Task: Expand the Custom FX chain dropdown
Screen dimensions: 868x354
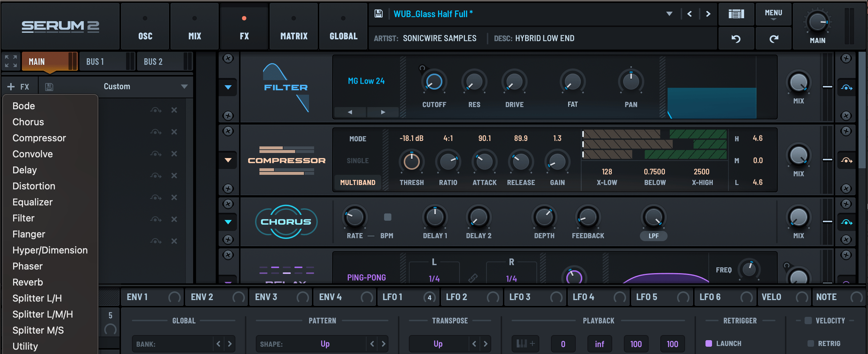Action: (184, 87)
